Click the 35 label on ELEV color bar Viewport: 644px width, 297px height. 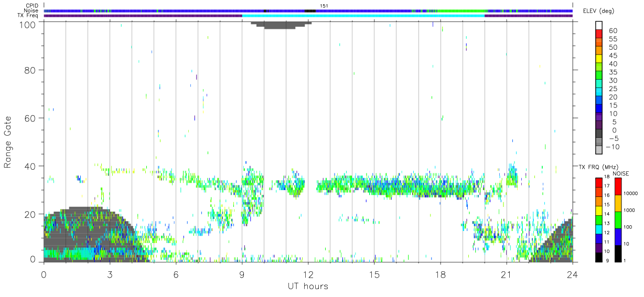pos(613,72)
